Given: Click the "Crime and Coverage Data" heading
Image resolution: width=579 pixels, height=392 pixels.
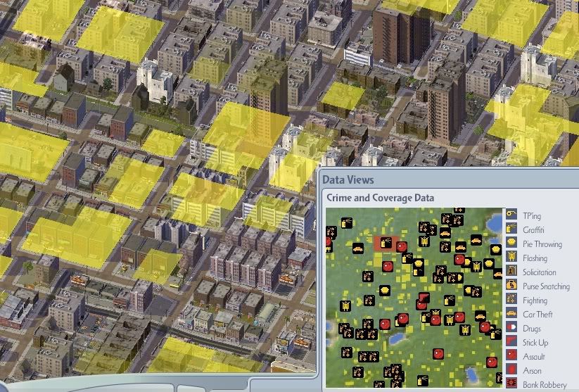Looking at the screenshot, I should 380,198.
